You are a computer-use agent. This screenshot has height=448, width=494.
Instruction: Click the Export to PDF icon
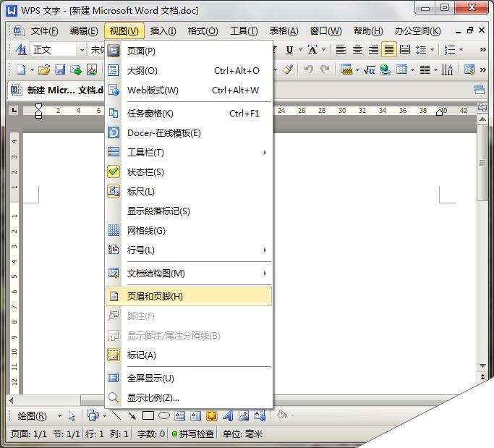(92, 69)
